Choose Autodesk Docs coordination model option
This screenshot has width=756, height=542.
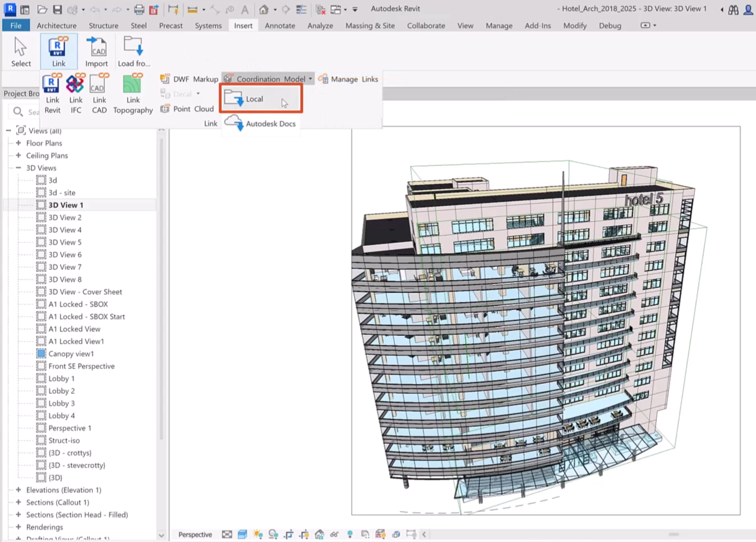coord(261,124)
